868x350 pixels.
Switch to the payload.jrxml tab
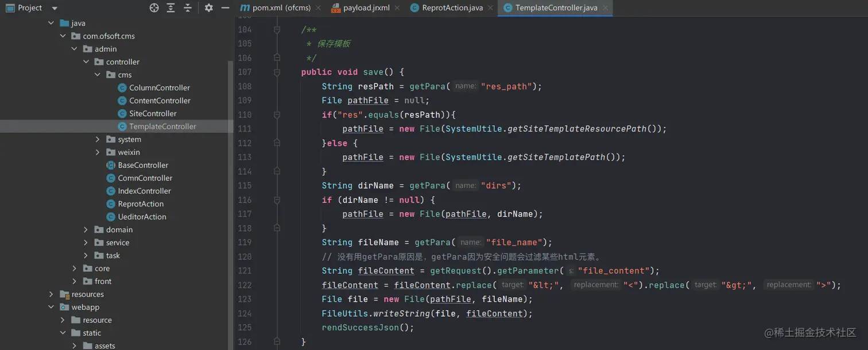[366, 7]
